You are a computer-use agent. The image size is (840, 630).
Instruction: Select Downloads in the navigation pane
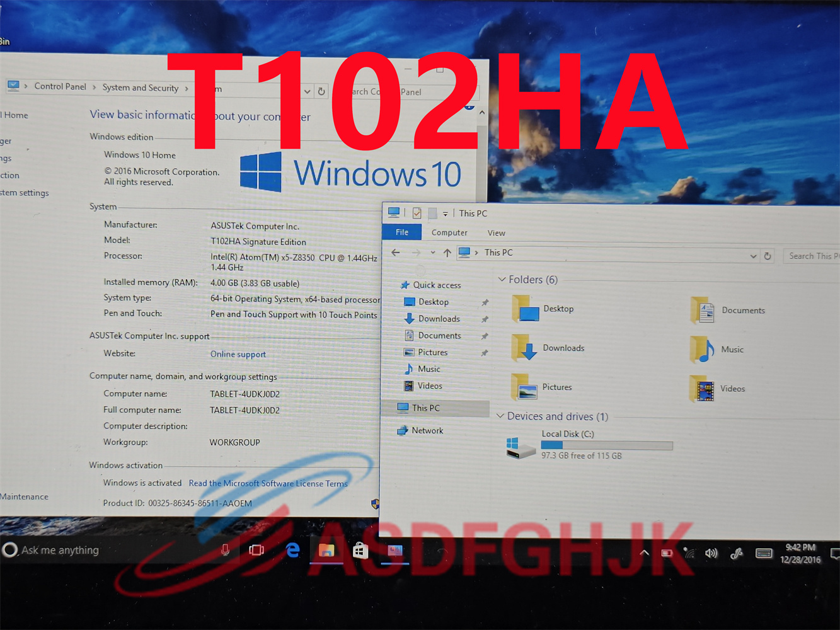tap(432, 319)
